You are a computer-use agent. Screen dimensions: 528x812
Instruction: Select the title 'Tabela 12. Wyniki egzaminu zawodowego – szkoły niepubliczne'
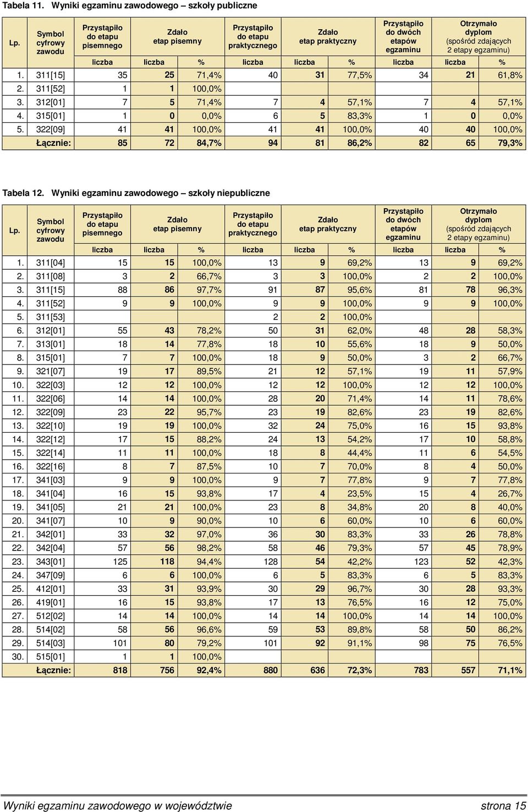136,193
